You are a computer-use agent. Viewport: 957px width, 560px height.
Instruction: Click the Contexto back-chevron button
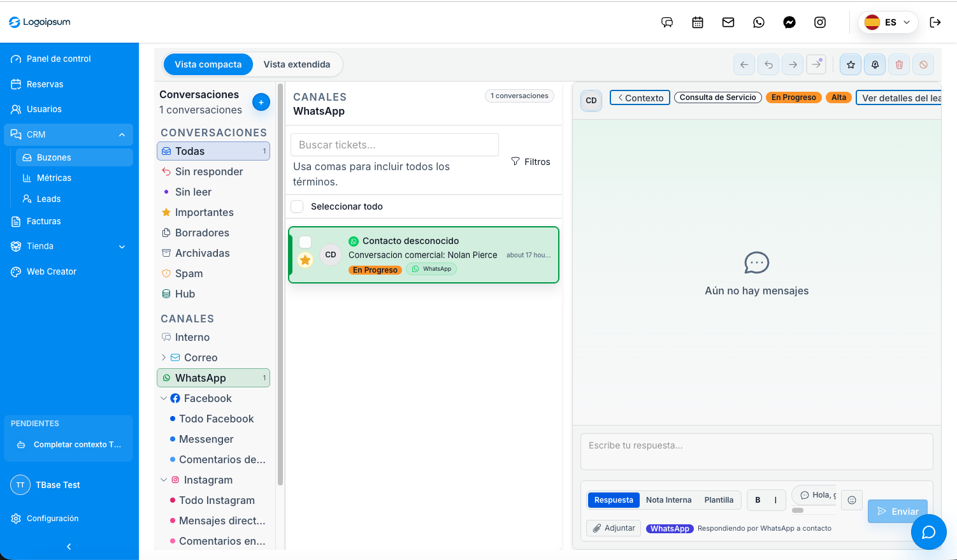point(640,97)
